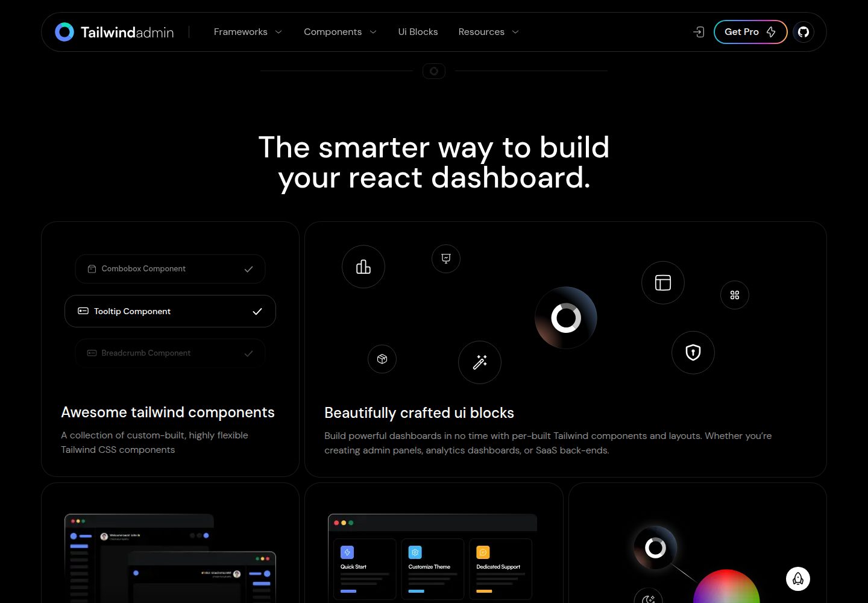This screenshot has width=868, height=603.
Task: Click the Dedicated Support chat icon
Action: (x=483, y=552)
